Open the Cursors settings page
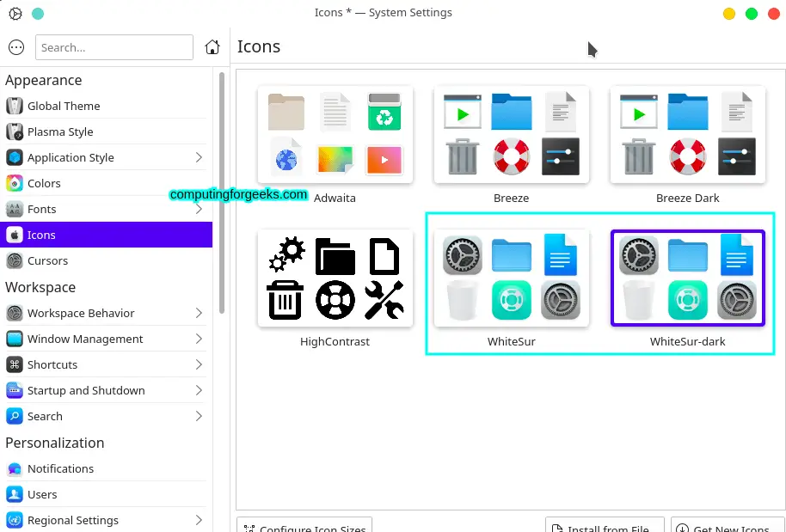 point(107,260)
